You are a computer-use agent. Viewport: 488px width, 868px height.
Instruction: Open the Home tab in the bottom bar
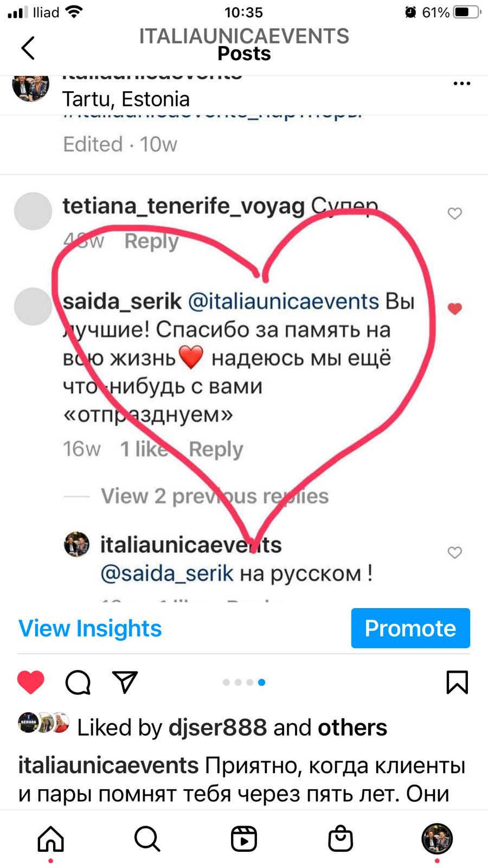coord(50,839)
